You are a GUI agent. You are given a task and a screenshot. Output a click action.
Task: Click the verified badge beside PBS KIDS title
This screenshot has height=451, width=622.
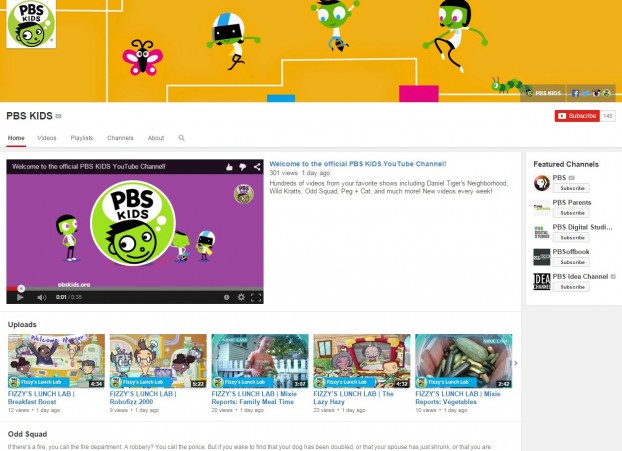58,116
